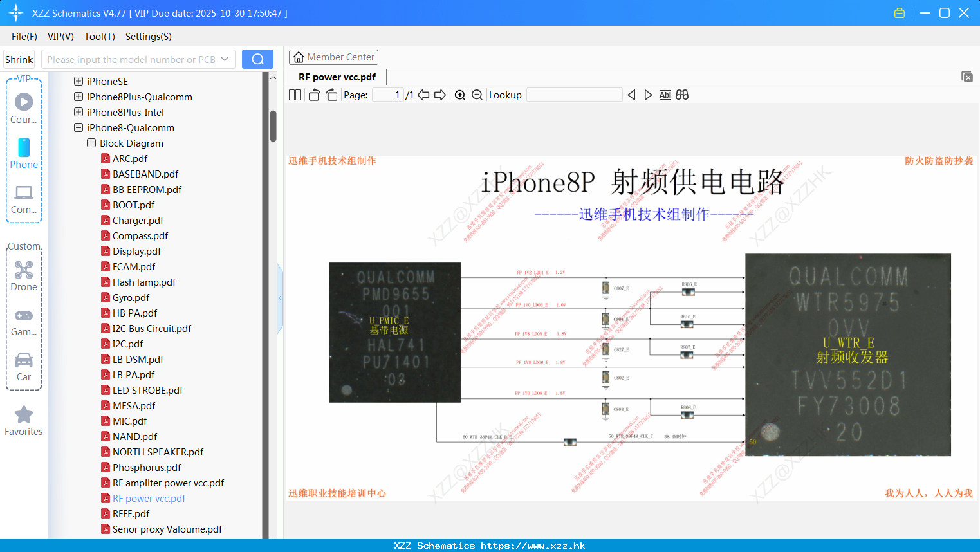The image size is (980, 552).
Task: Click the Lookup text field
Action: point(575,95)
